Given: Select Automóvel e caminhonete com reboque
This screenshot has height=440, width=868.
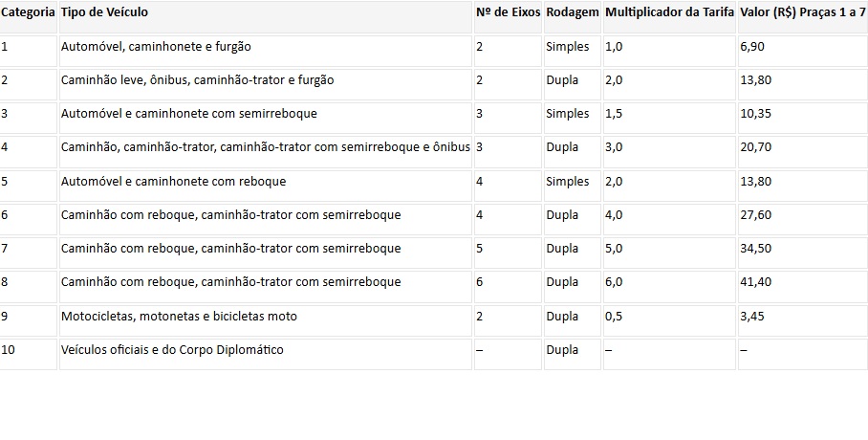Looking at the screenshot, I should 265,186.
